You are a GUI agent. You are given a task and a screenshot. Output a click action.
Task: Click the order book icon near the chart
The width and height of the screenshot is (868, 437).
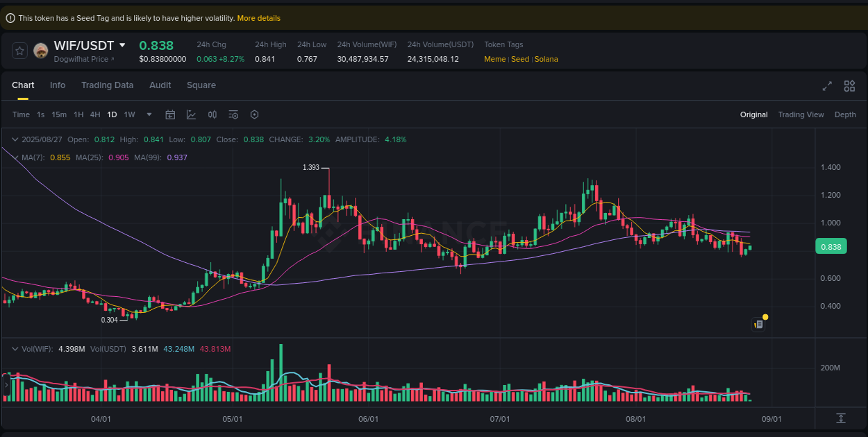pos(758,324)
